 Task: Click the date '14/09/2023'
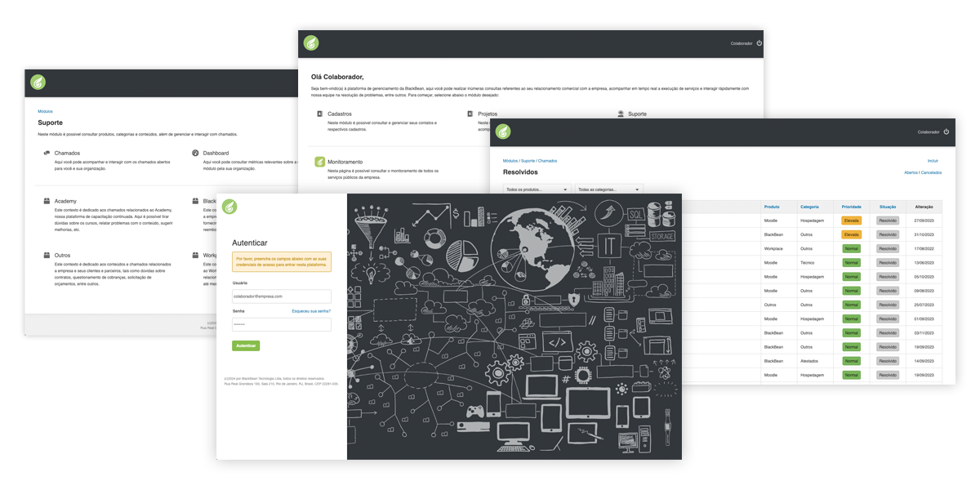tap(924, 361)
